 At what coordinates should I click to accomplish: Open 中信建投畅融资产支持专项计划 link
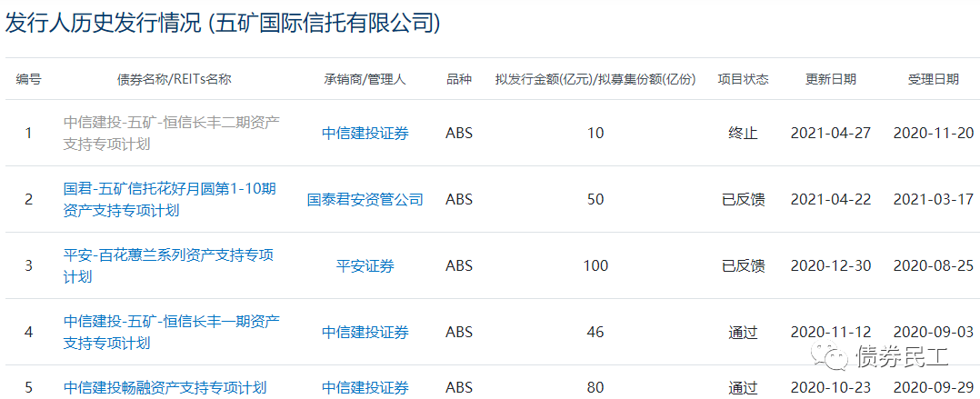pos(165,388)
